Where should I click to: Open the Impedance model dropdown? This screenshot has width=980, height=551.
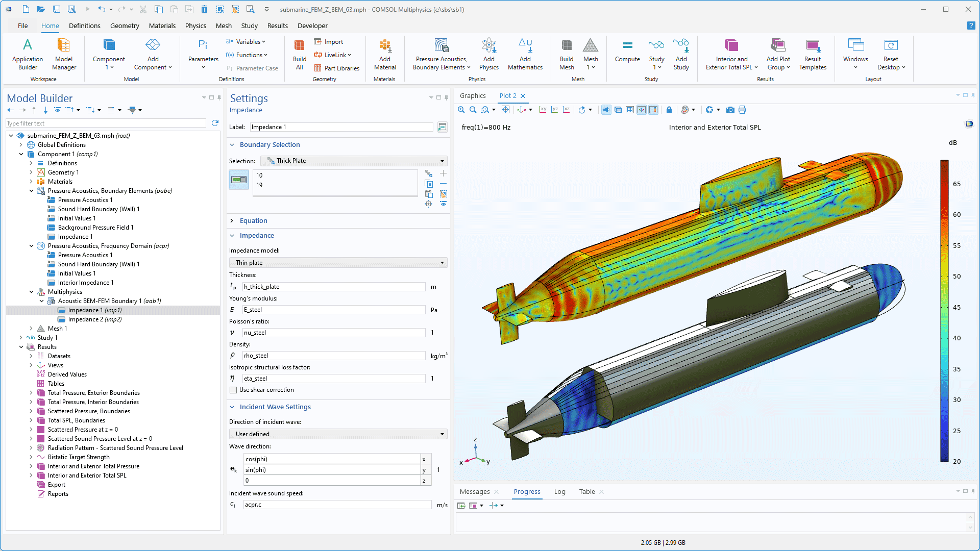[338, 263]
